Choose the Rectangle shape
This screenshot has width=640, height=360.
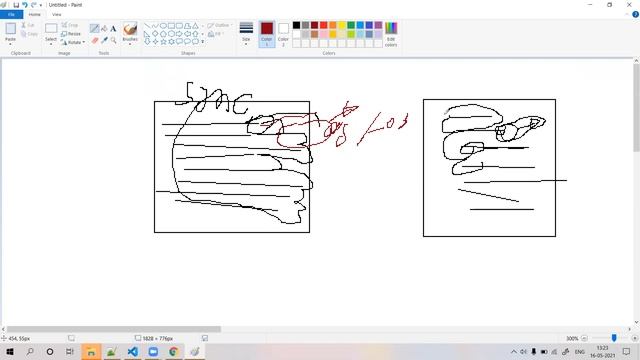point(171,26)
